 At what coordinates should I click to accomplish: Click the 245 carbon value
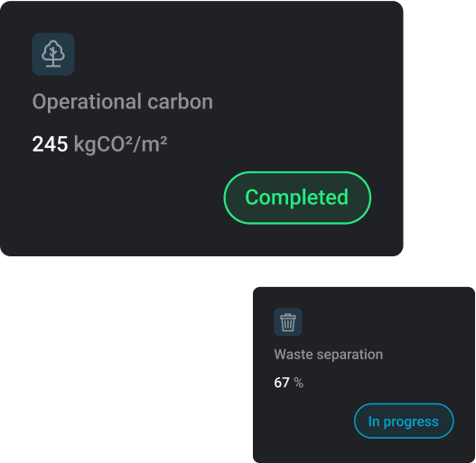[x=50, y=144]
